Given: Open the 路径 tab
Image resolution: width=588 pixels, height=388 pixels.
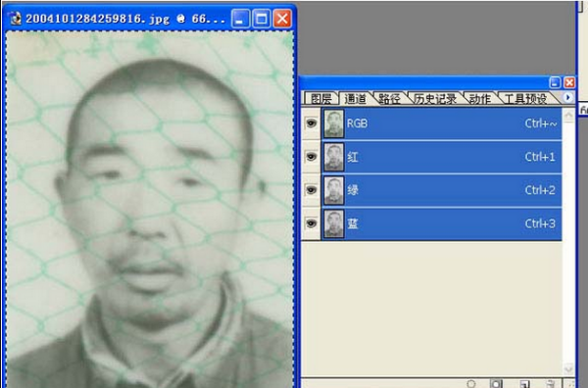Looking at the screenshot, I should [389, 99].
